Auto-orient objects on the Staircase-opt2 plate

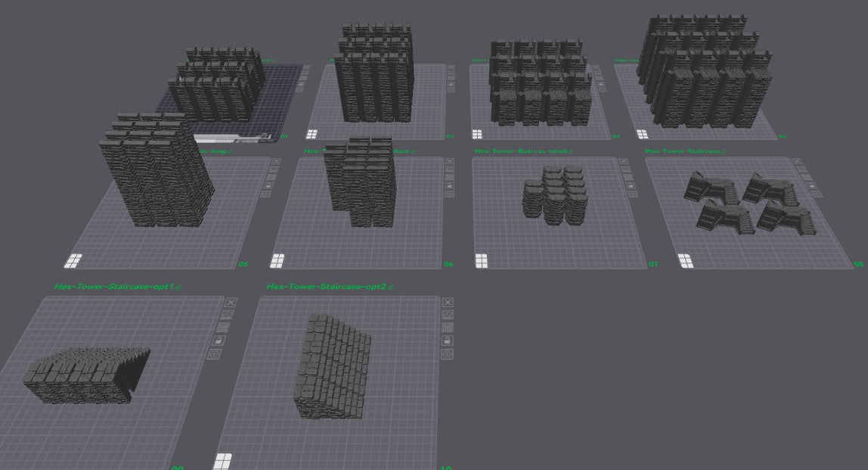click(446, 314)
